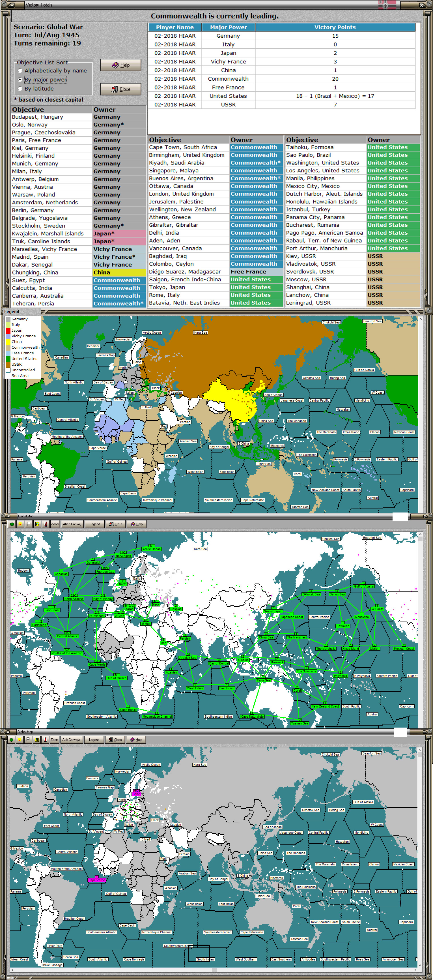Viewport: 433px width, 980px height.
Task: Show Legend in Axis convoy map toolbar
Action: click(x=94, y=739)
